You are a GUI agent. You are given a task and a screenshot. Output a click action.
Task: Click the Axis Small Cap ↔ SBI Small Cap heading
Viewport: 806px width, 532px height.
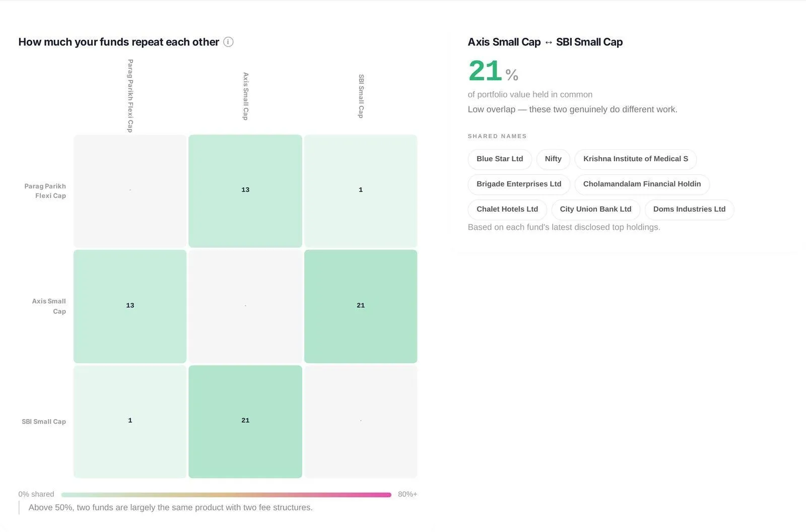545,42
